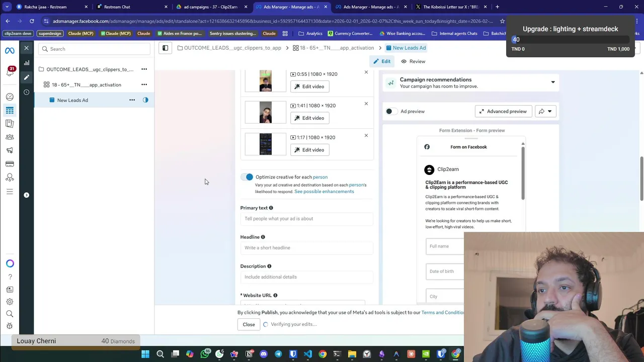Toggle the Ad preview switch
Viewport: 644px width, 362px height.
[x=392, y=111]
